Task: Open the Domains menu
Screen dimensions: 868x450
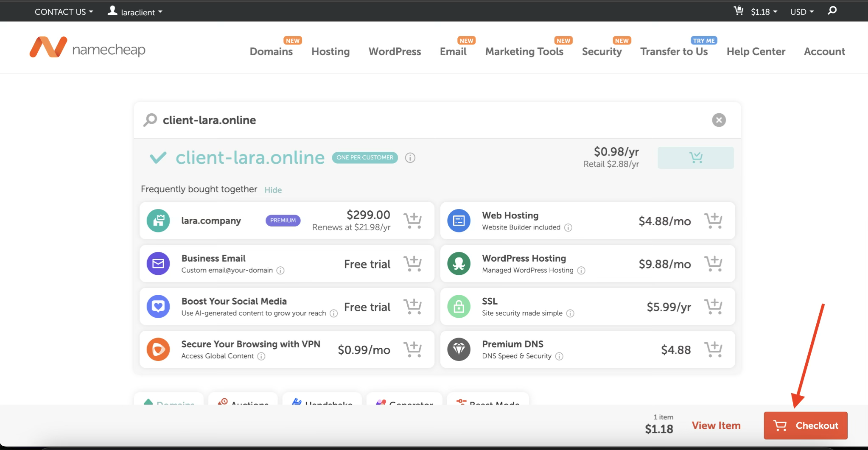Action: [x=271, y=52]
